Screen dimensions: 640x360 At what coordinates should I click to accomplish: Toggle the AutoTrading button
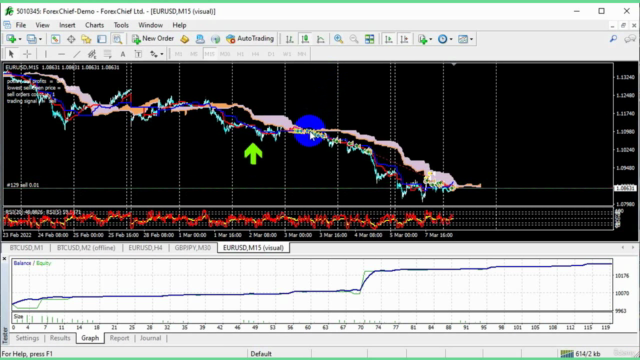pos(250,39)
